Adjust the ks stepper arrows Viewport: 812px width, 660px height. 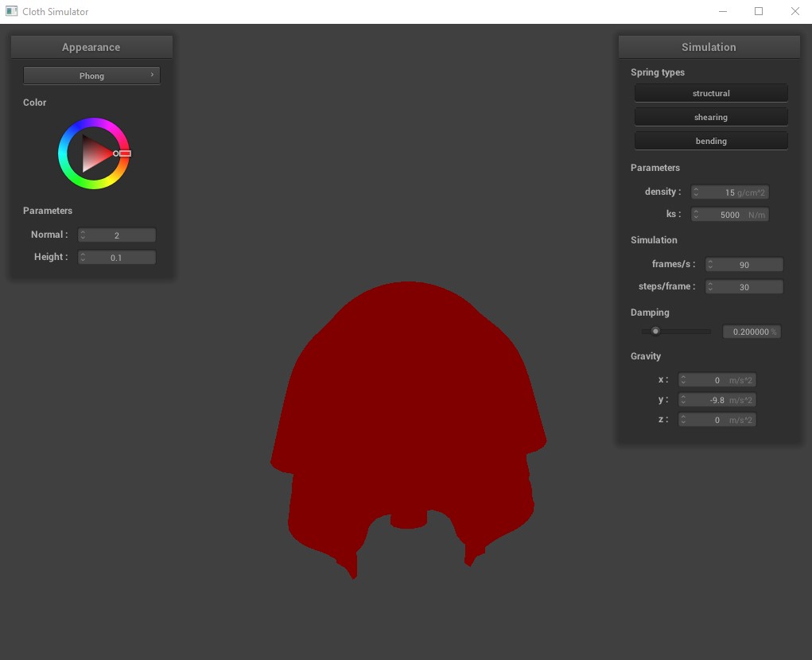[x=696, y=215]
